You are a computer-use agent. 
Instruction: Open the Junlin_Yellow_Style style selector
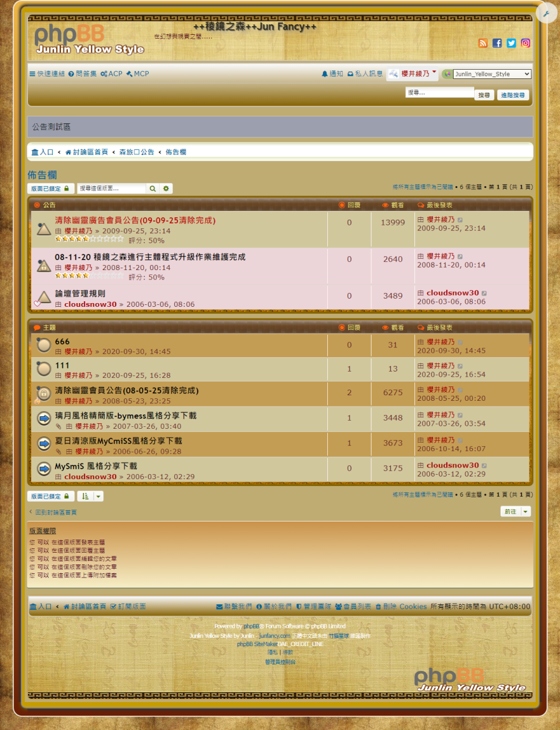[492, 74]
